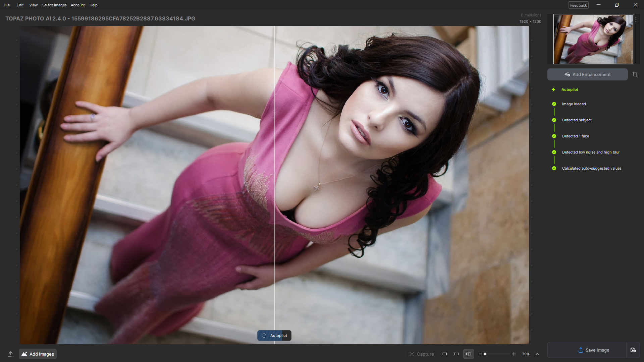The image size is (644, 362).
Task: Open the Select Images menu
Action: point(54,5)
